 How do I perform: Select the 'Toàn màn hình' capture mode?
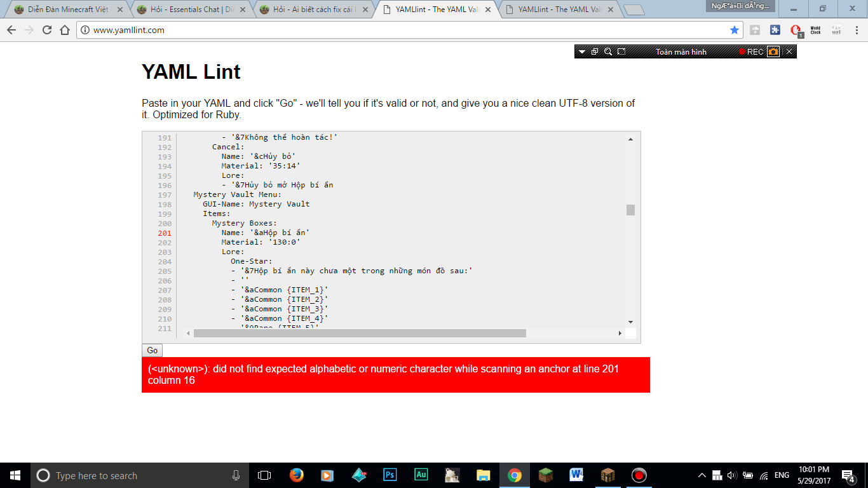tap(681, 51)
